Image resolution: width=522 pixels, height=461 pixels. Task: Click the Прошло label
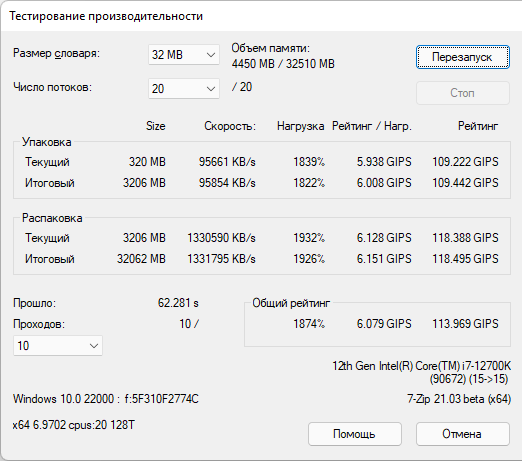click(x=35, y=303)
